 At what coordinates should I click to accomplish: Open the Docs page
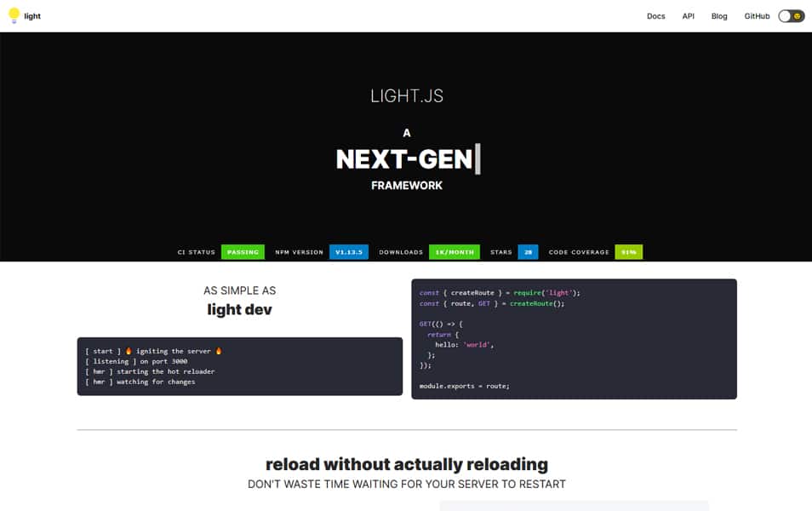(x=655, y=16)
